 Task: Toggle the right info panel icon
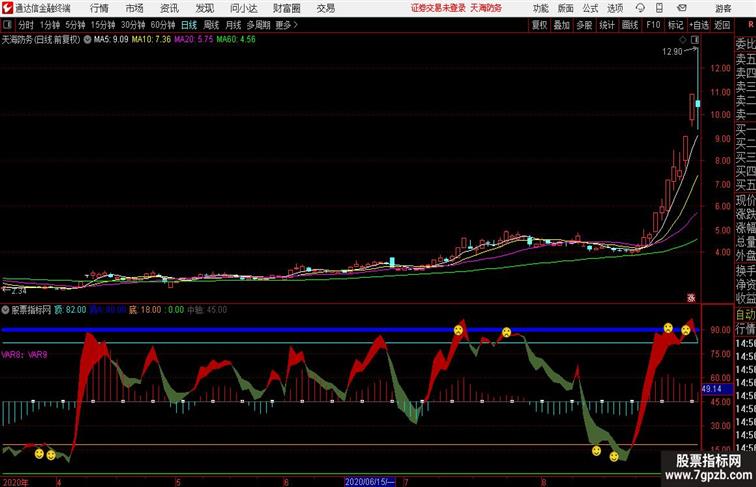tap(695, 40)
